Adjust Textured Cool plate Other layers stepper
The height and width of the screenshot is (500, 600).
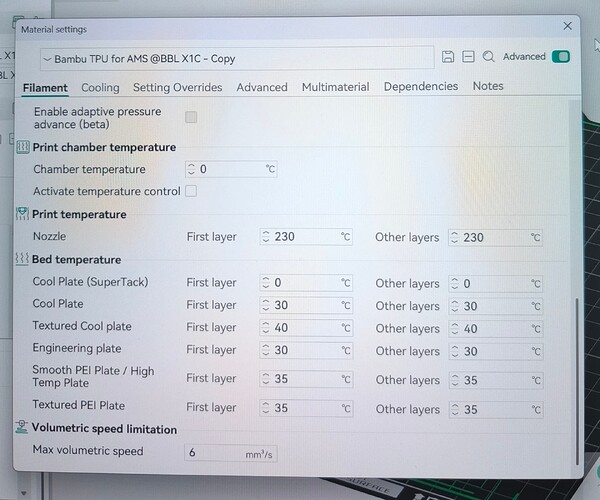click(454, 329)
